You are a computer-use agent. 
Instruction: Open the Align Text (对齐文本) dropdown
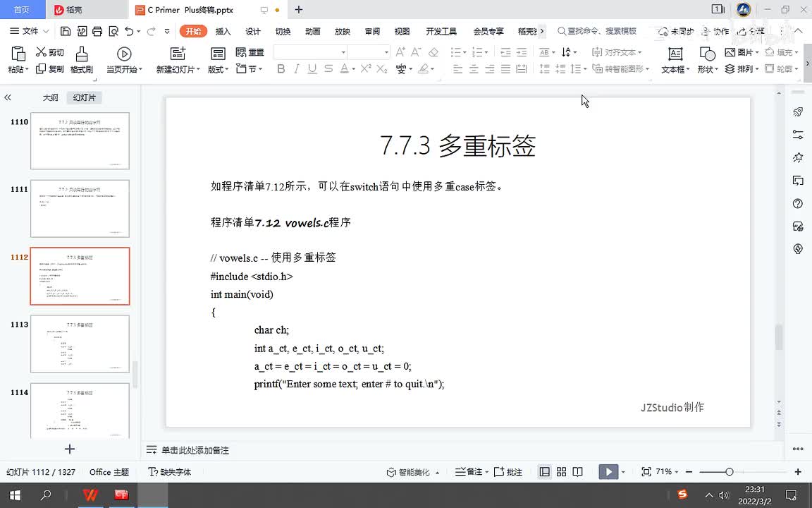pos(617,52)
